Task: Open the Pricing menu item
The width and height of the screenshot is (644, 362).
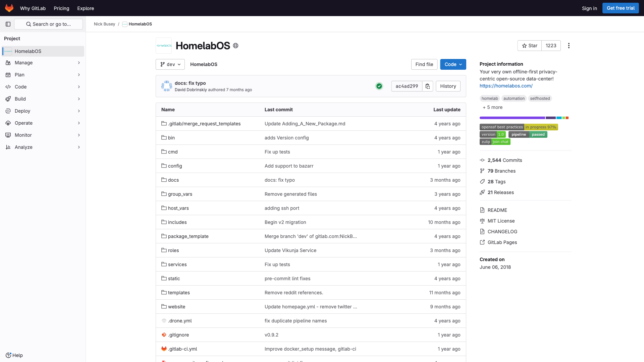Action: pos(61,8)
